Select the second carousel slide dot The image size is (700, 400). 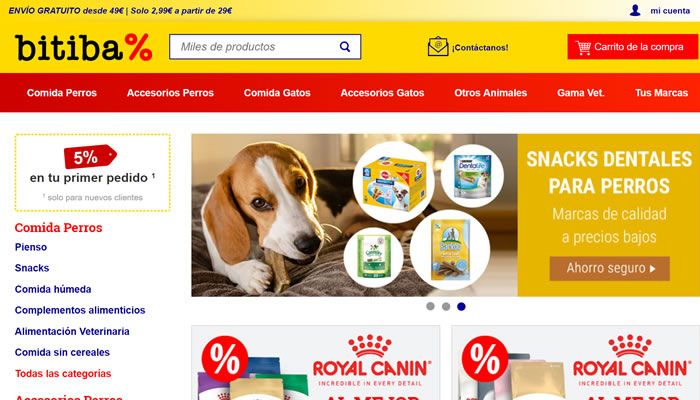click(446, 306)
